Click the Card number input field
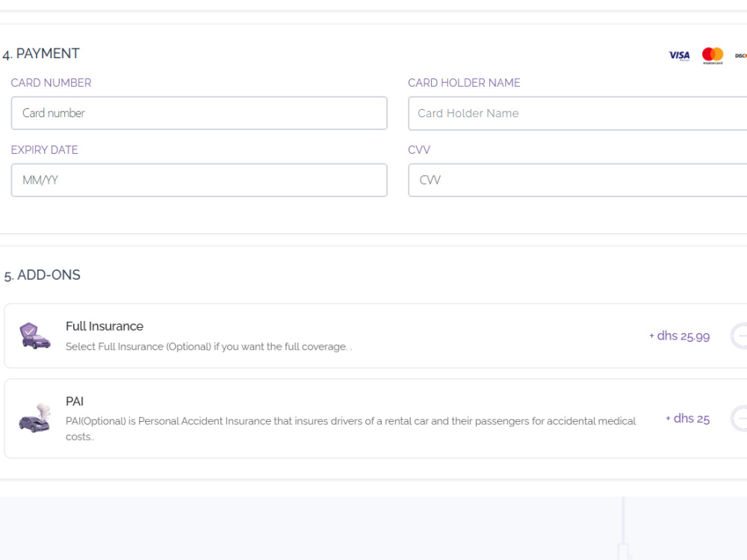Screen dimensions: 747x560 [199, 113]
